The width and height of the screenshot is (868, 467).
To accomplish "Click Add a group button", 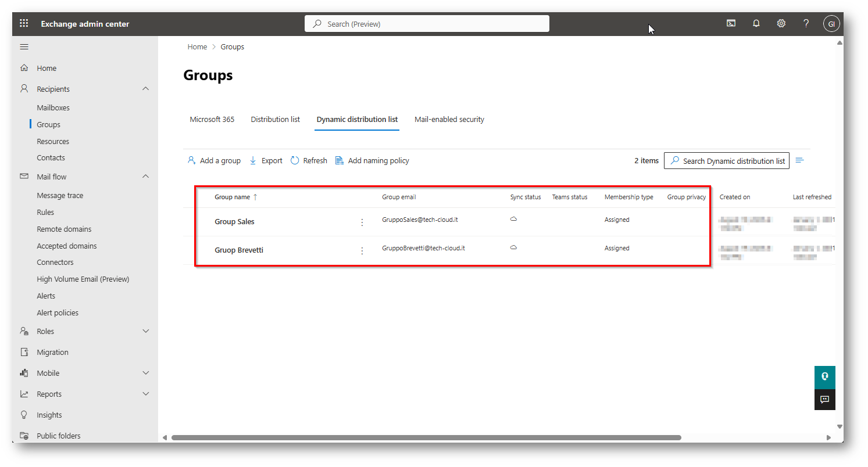I will (x=214, y=161).
